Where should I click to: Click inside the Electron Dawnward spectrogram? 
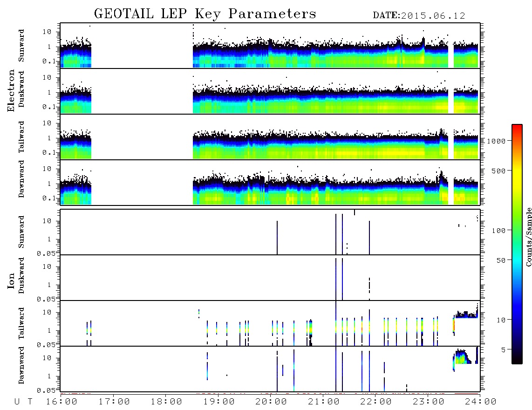coord(270,182)
